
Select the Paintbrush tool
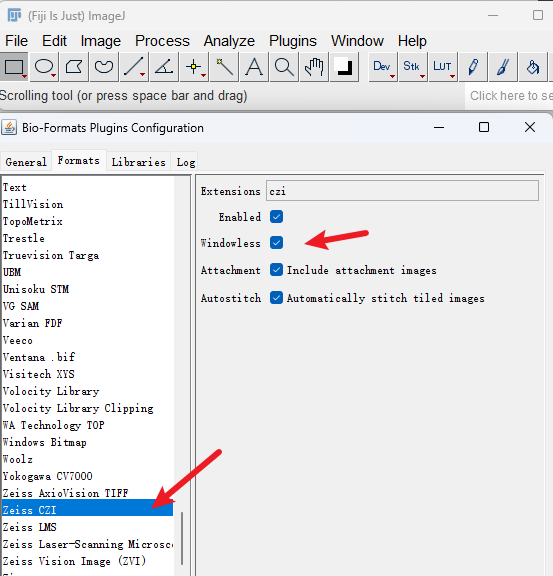tap(503, 66)
